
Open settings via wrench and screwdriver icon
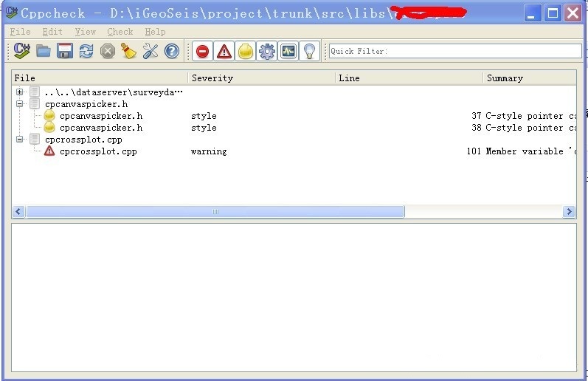coord(151,51)
